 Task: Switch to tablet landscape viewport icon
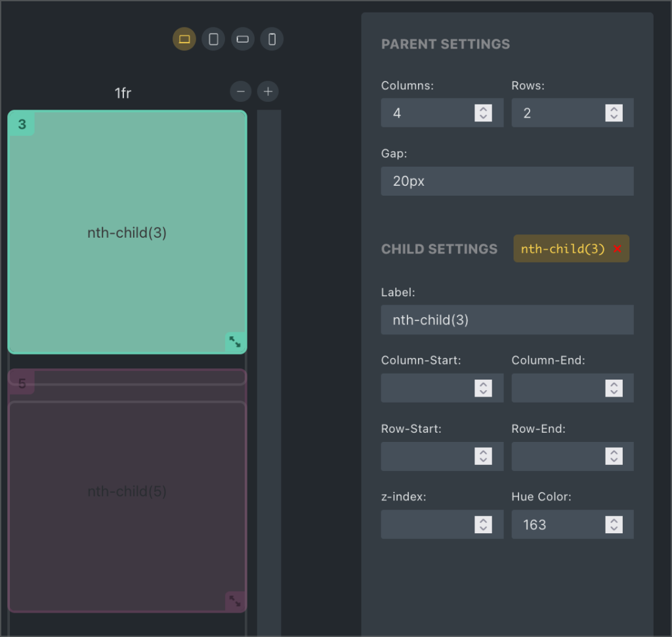coord(243,39)
